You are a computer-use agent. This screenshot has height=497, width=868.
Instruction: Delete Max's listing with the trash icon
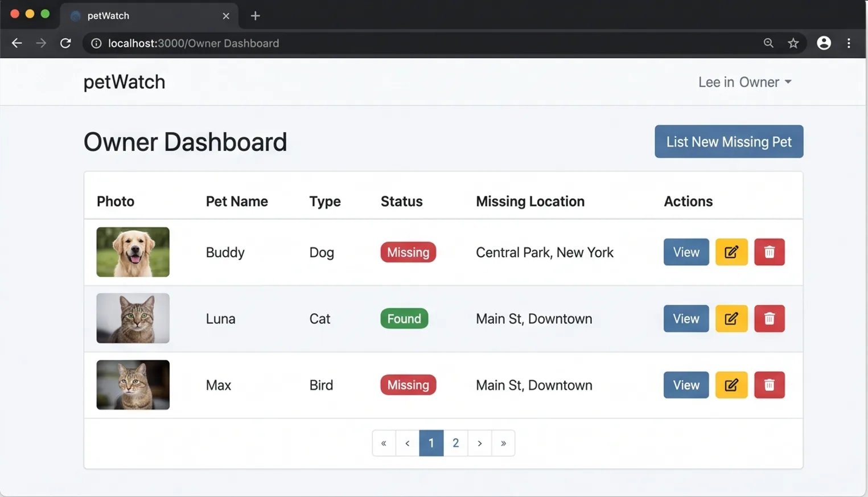770,385
